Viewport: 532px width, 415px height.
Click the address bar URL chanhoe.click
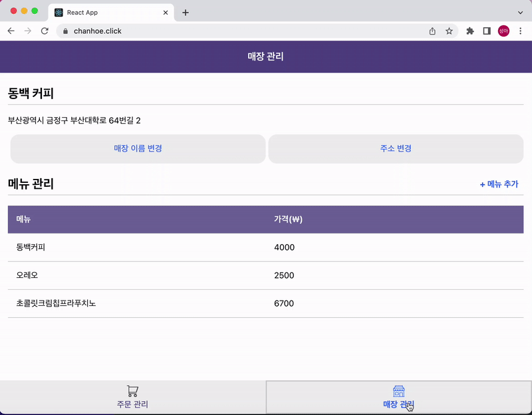98,31
